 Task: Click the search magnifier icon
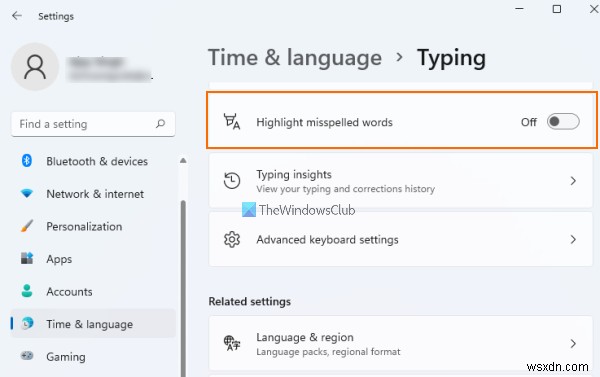(161, 124)
